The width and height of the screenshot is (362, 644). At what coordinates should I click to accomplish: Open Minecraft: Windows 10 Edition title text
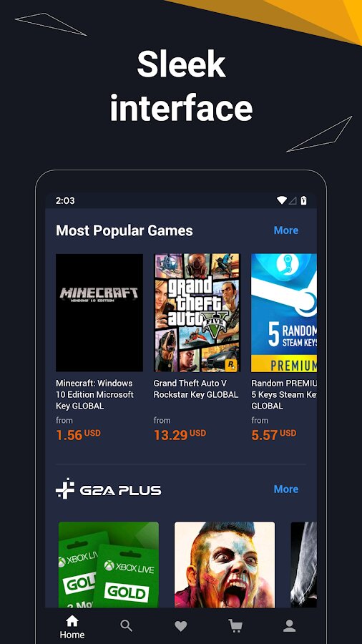coord(95,394)
